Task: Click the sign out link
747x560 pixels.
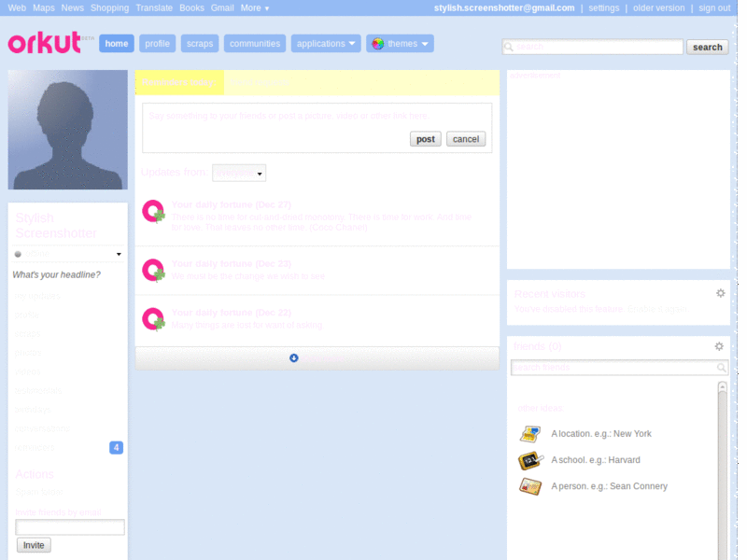Action: click(x=714, y=8)
